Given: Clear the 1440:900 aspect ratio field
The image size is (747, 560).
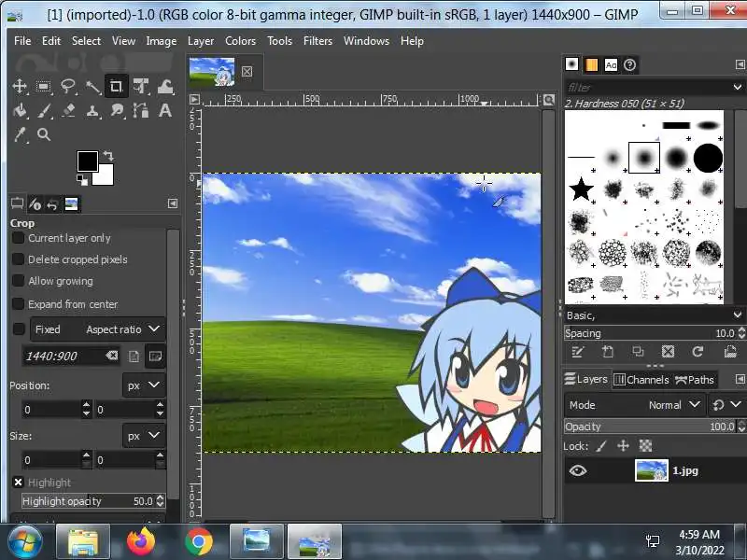Looking at the screenshot, I should click(112, 356).
